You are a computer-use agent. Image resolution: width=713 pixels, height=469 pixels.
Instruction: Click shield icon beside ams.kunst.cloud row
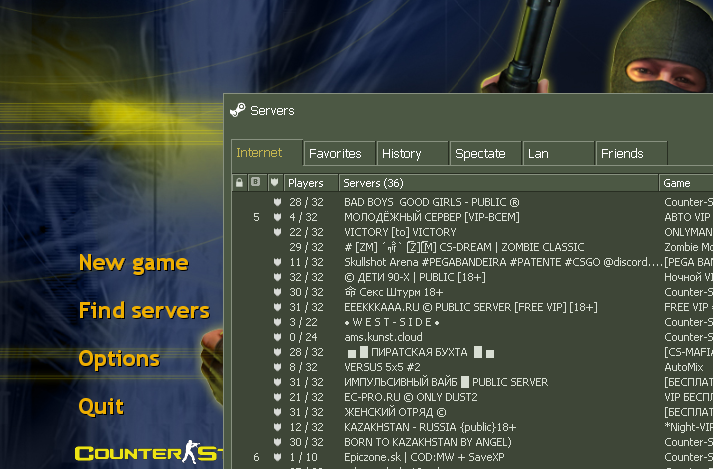coord(274,337)
